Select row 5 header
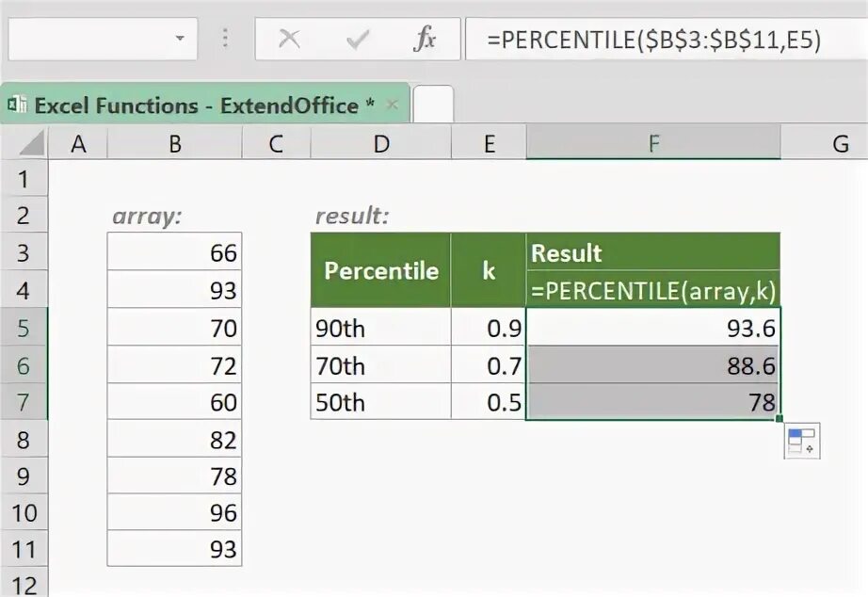 pyautogui.click(x=24, y=328)
